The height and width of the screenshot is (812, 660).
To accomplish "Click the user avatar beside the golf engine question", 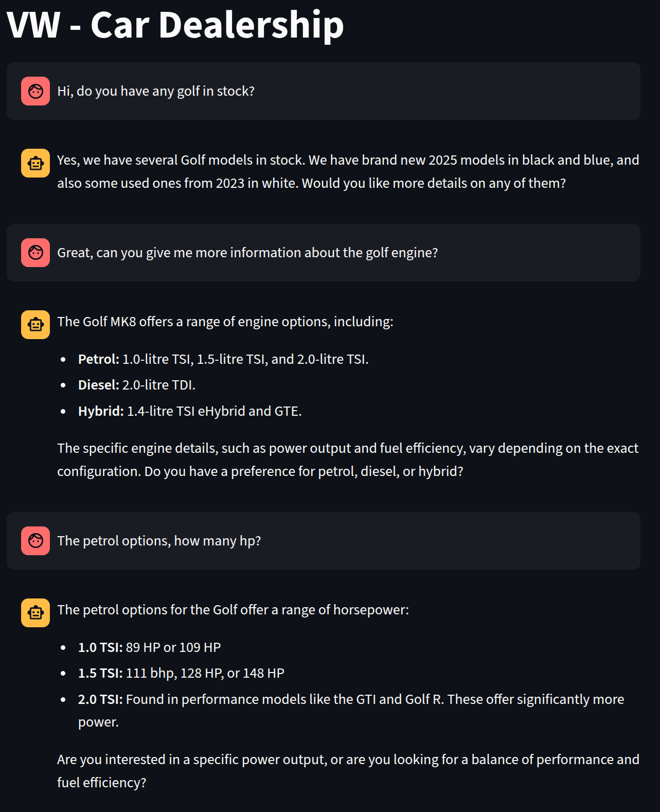I will pos(35,253).
